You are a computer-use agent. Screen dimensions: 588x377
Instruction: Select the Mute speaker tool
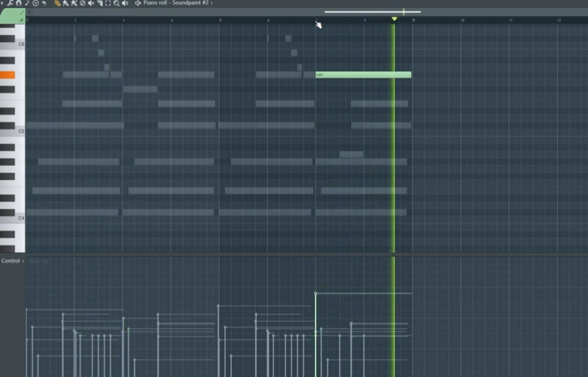coord(91,3)
